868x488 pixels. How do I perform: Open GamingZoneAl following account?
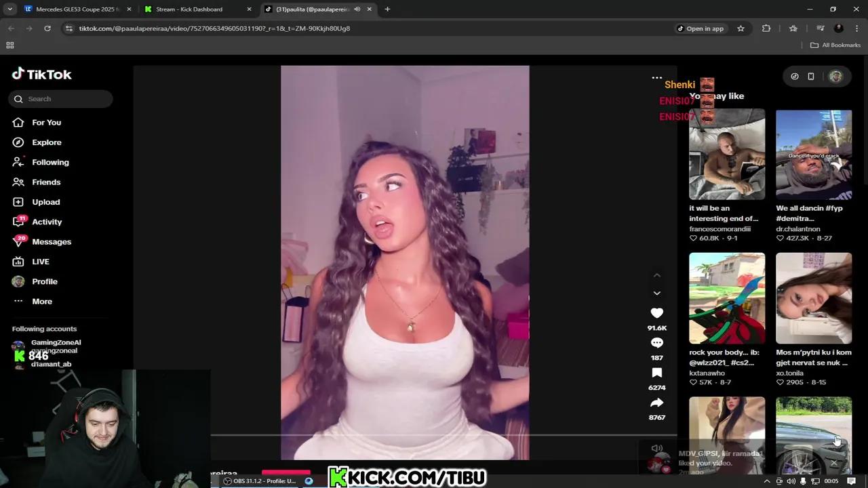coord(56,343)
